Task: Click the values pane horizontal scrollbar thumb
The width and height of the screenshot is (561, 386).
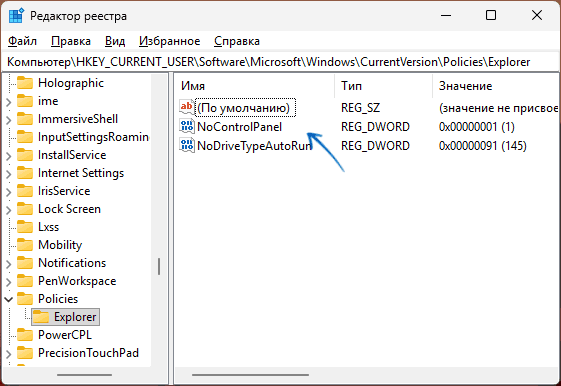Action: (250, 375)
